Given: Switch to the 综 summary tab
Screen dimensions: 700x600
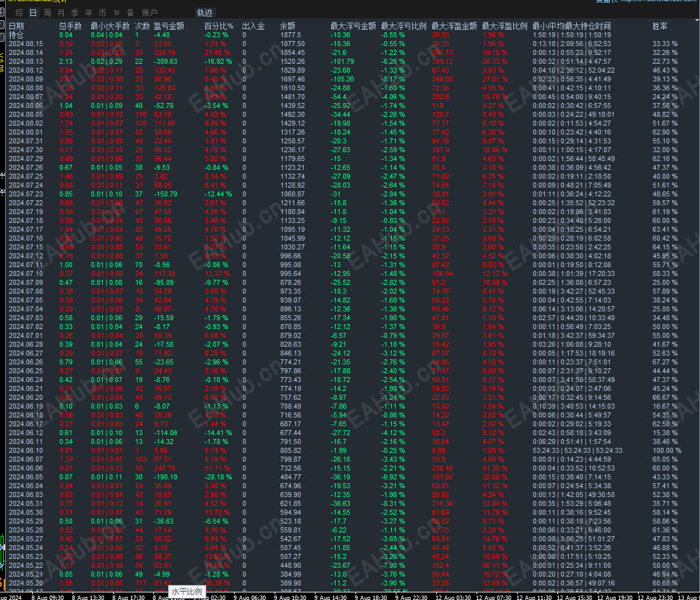Looking at the screenshot, I should [x=19, y=13].
